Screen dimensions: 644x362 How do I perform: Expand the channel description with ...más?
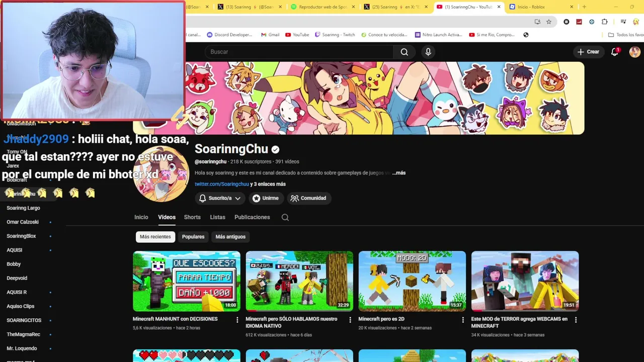click(398, 173)
